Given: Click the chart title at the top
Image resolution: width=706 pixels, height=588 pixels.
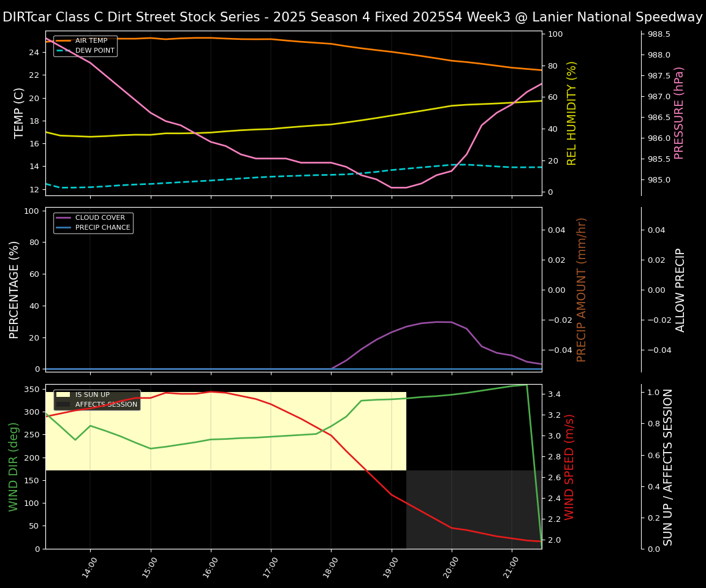Looking at the screenshot, I should click(353, 17).
